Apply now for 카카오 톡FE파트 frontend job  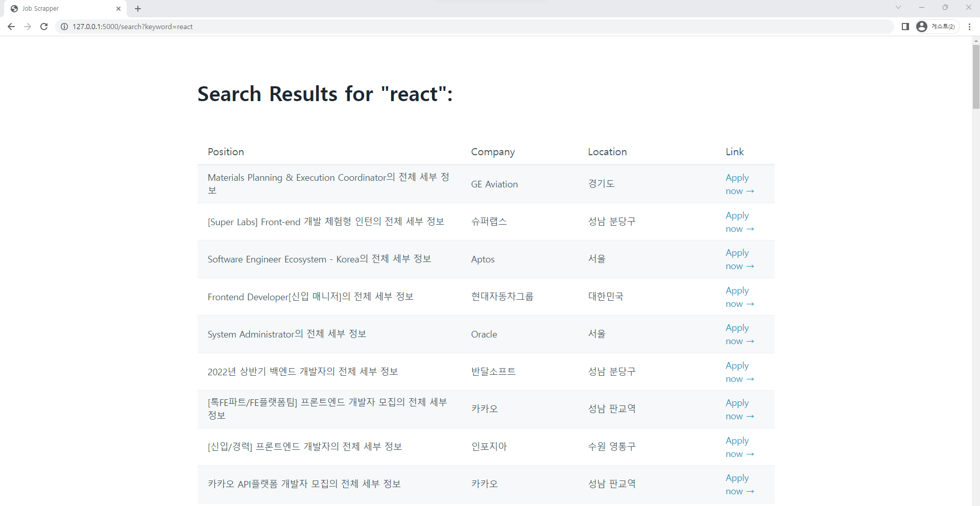coord(739,409)
